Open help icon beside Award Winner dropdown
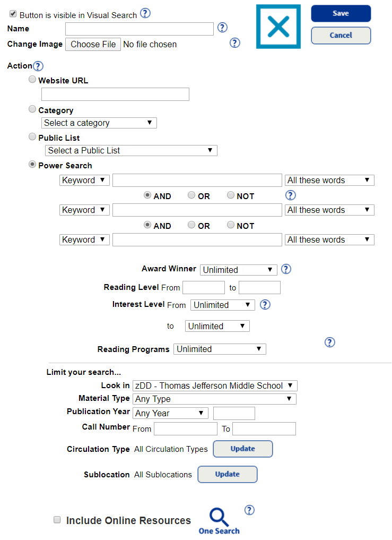This screenshot has width=392, height=540. point(286,269)
